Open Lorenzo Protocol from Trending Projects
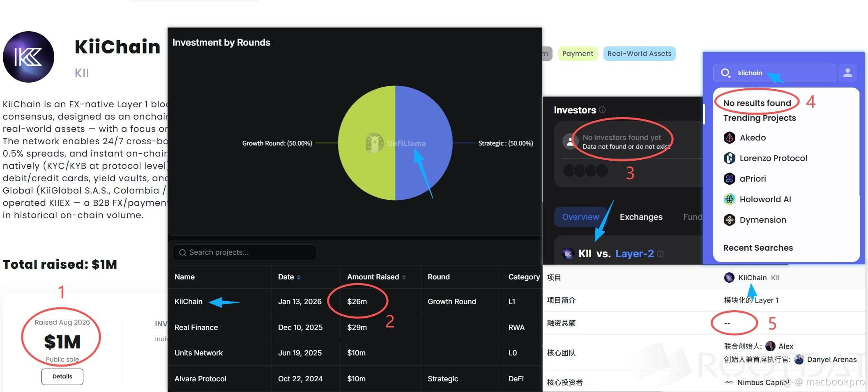Image resolution: width=868 pixels, height=392 pixels. point(773,158)
